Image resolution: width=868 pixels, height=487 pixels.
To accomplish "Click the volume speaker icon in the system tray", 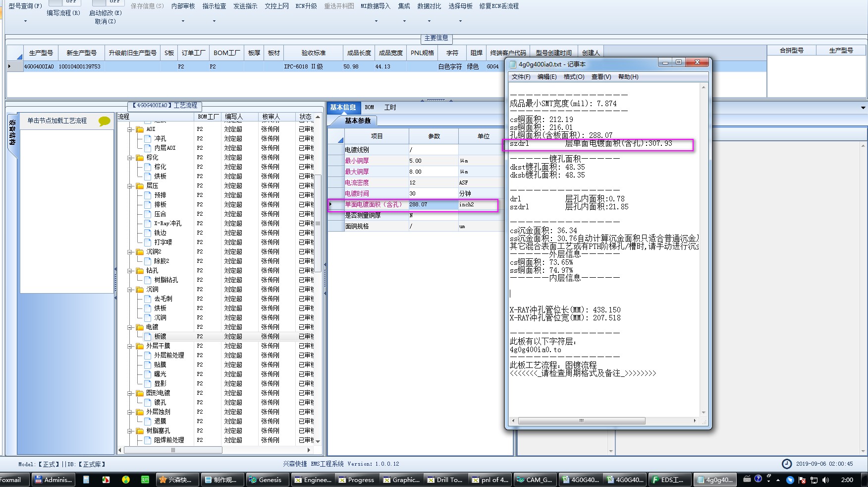I will (x=825, y=480).
